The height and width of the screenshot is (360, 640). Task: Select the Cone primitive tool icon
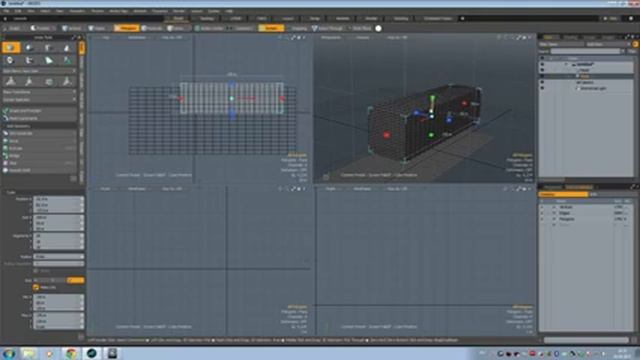point(67,48)
